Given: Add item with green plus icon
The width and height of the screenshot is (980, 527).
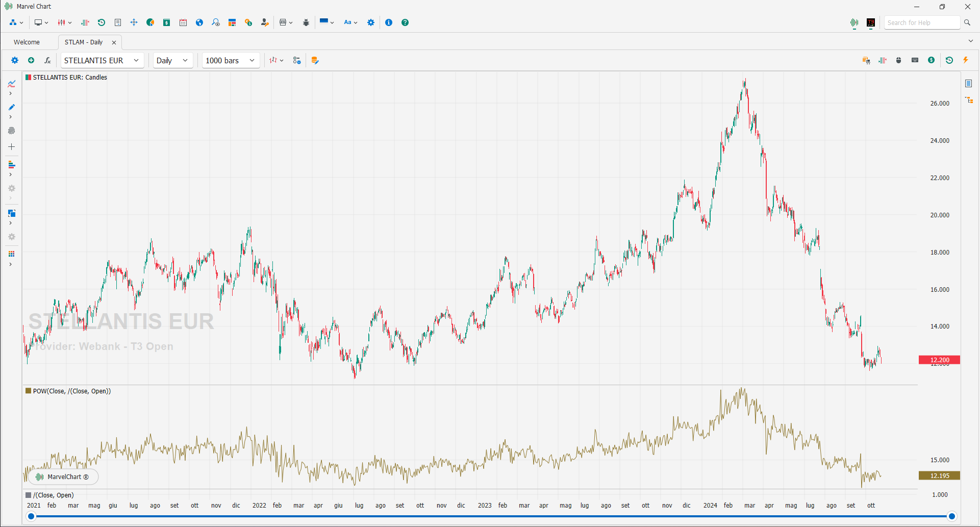Looking at the screenshot, I should pos(31,60).
